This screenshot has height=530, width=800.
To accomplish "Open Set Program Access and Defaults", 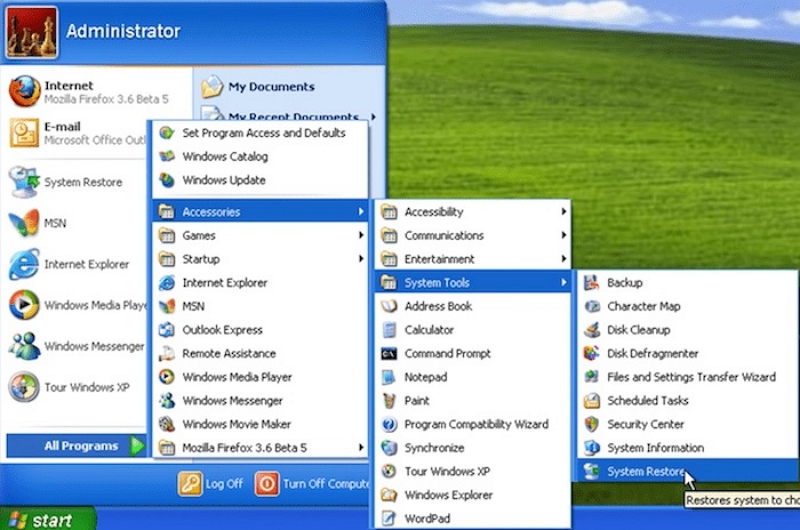I will point(260,133).
